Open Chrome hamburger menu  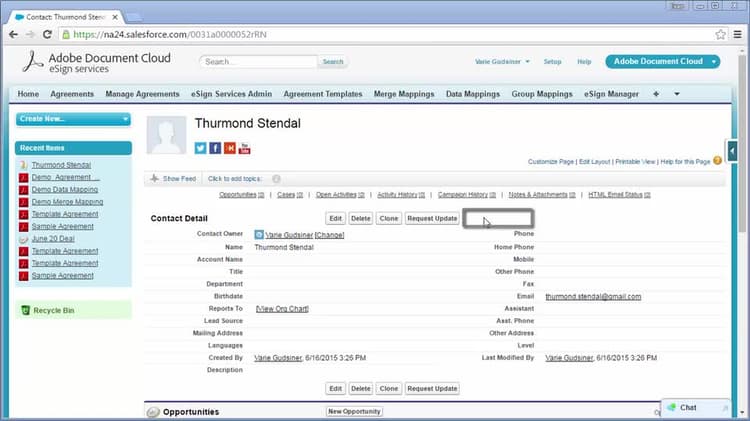click(738, 34)
